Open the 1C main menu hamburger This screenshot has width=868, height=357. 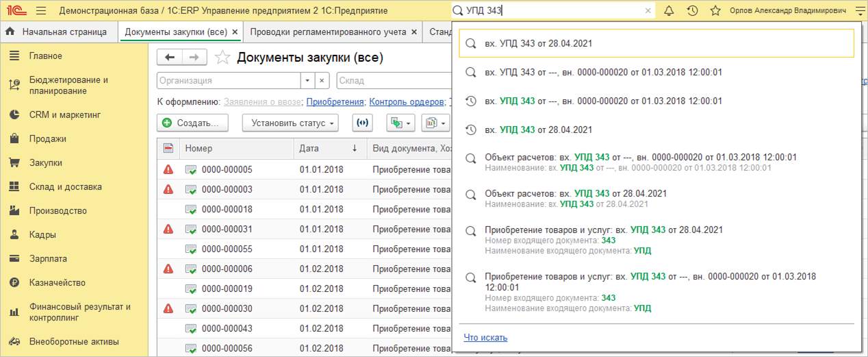coord(40,11)
